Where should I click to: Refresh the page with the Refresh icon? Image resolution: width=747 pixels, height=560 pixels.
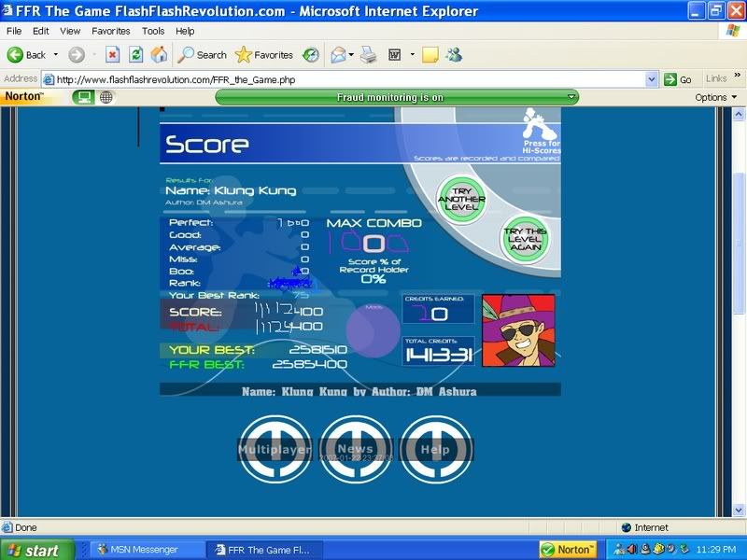[135, 55]
